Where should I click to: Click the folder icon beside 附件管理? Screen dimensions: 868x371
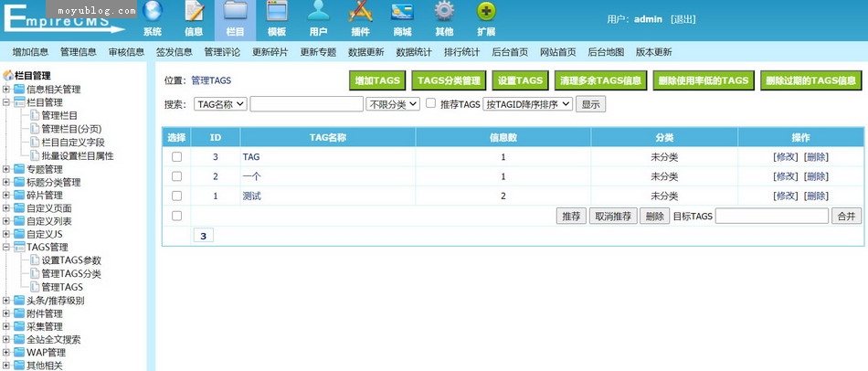(19, 314)
